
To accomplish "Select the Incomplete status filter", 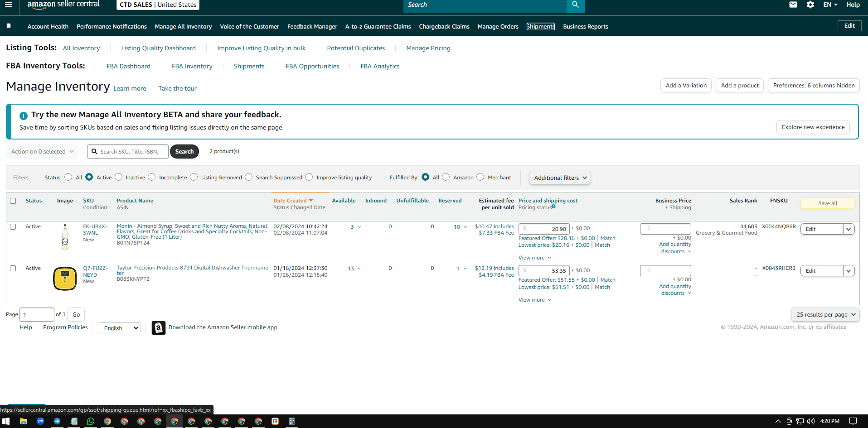I will pyautogui.click(x=152, y=177).
